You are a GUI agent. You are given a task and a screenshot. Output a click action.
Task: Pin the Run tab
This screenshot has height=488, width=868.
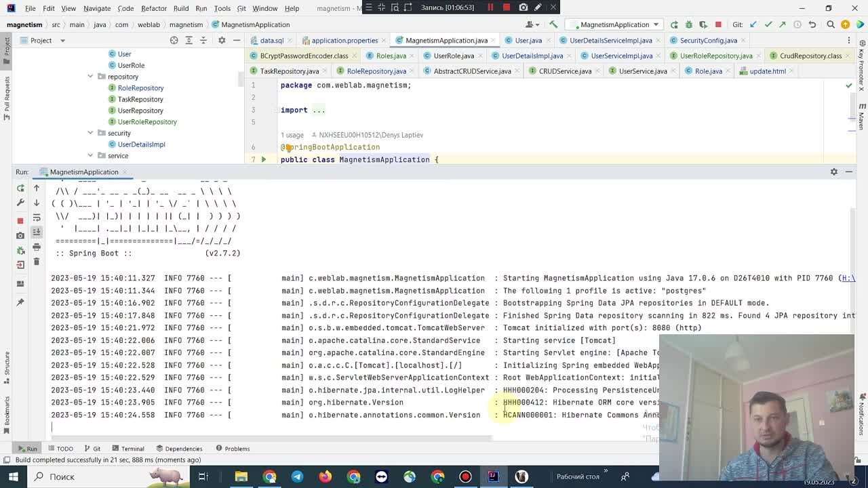click(x=20, y=302)
